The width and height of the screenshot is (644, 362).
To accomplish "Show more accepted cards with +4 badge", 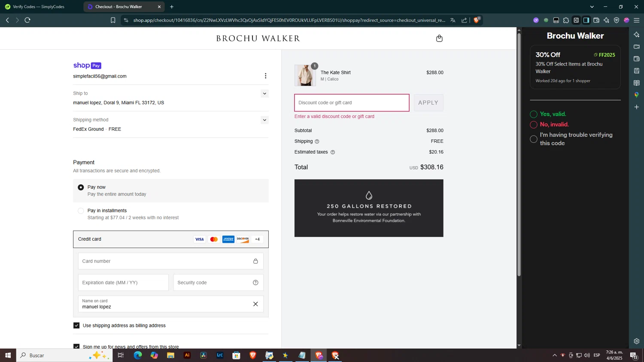I will (257, 239).
